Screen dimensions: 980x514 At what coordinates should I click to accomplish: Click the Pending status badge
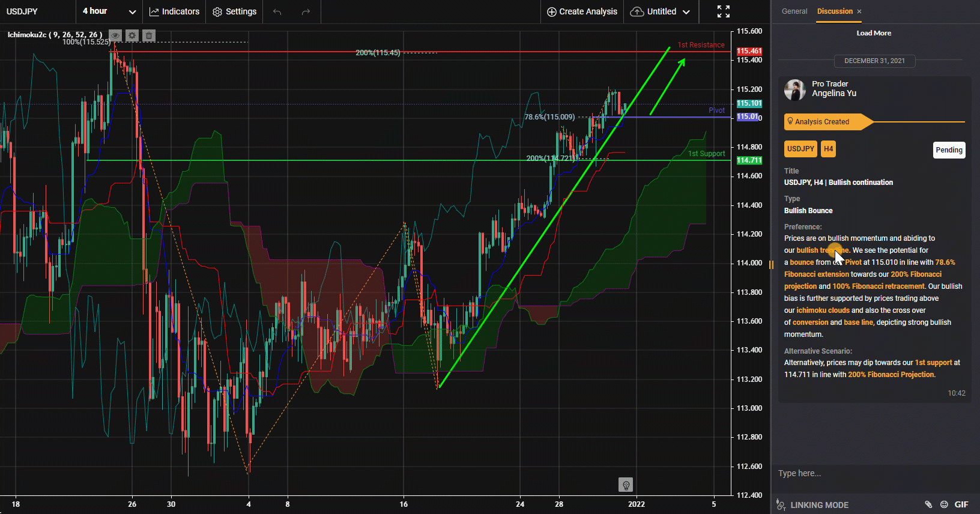(x=949, y=150)
